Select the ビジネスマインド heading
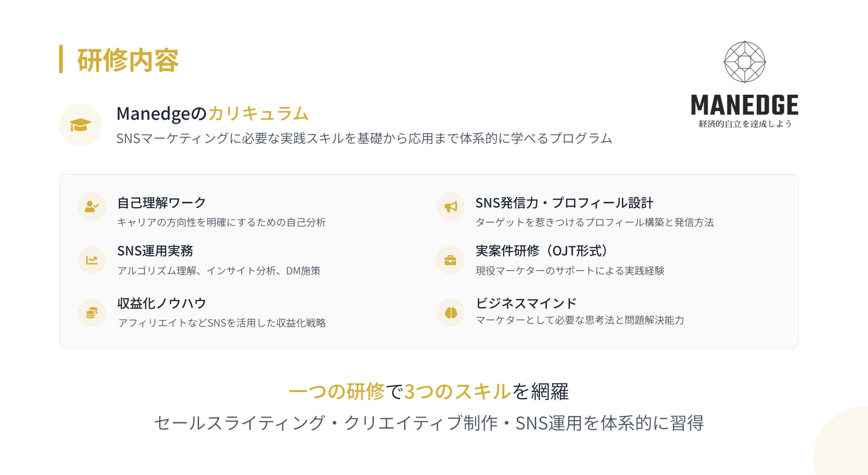 pos(526,303)
